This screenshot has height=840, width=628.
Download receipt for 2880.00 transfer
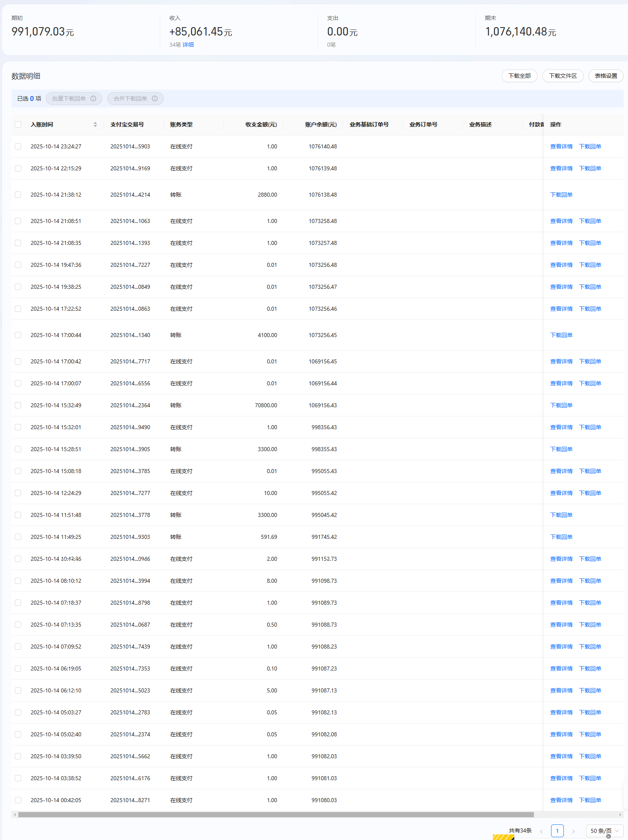tap(561, 195)
